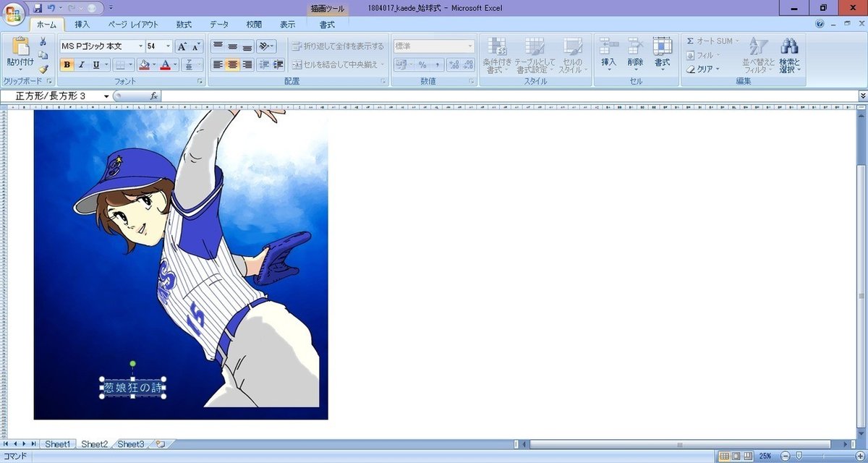868x463 pixels.
Task: Activate the format painter brush
Action: [43, 69]
